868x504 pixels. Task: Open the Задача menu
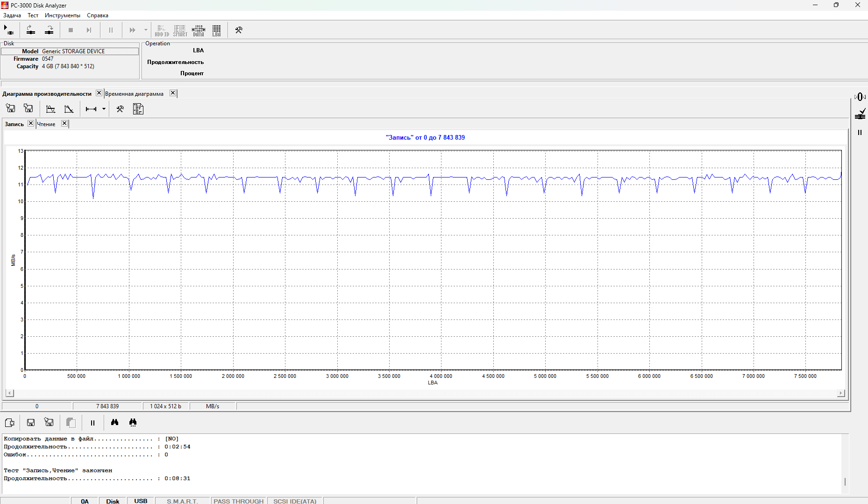click(12, 15)
